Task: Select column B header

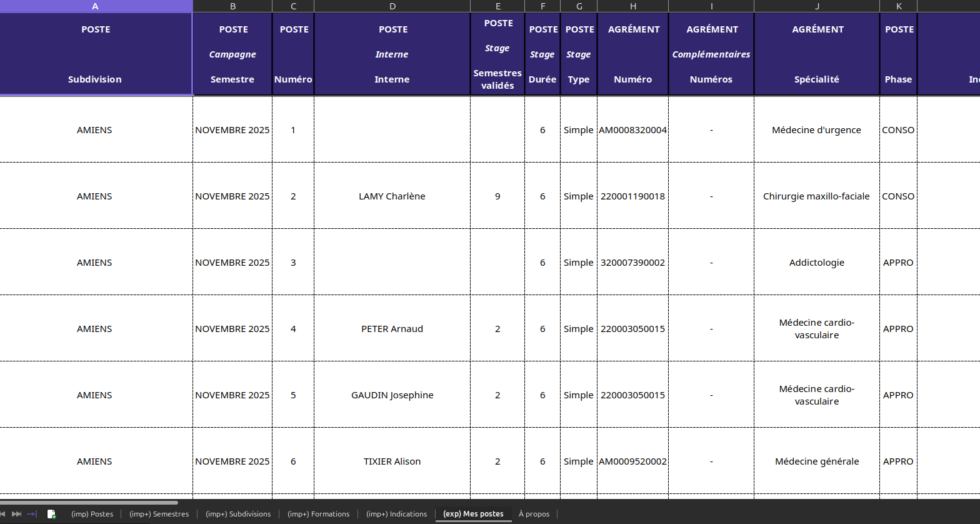Action: (x=232, y=6)
